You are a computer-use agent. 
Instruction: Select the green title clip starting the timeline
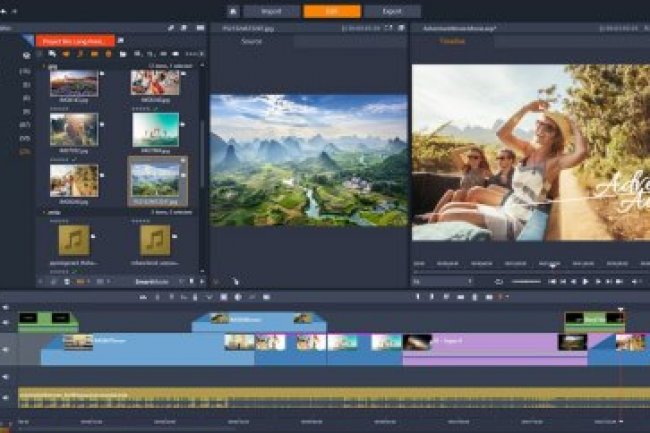[48, 322]
